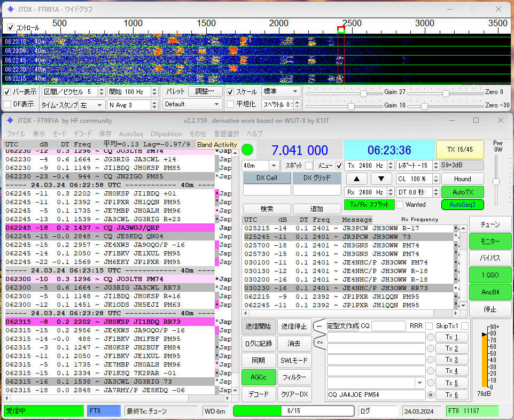This screenshot has height=420, width=514.
Task: Click the Hound button
Action: pyautogui.click(x=463, y=178)
